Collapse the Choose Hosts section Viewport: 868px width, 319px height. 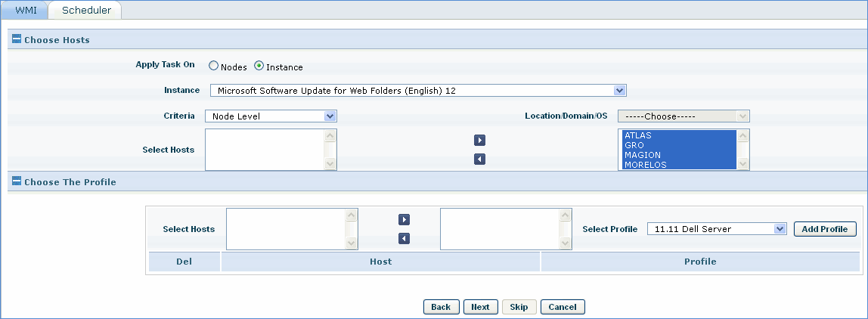17,39
